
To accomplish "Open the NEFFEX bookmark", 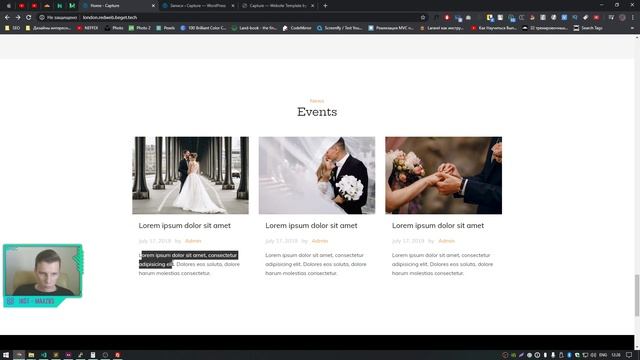I will coord(88,28).
